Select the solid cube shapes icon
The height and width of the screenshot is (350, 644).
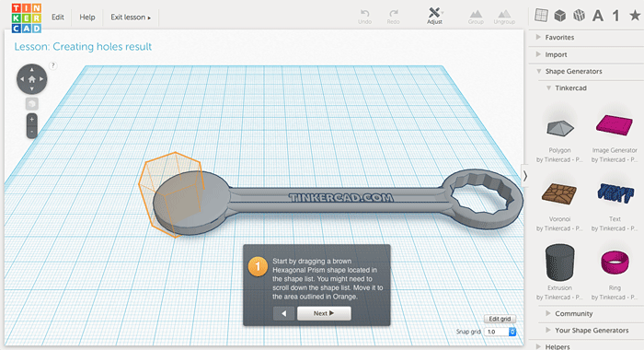coord(559,16)
